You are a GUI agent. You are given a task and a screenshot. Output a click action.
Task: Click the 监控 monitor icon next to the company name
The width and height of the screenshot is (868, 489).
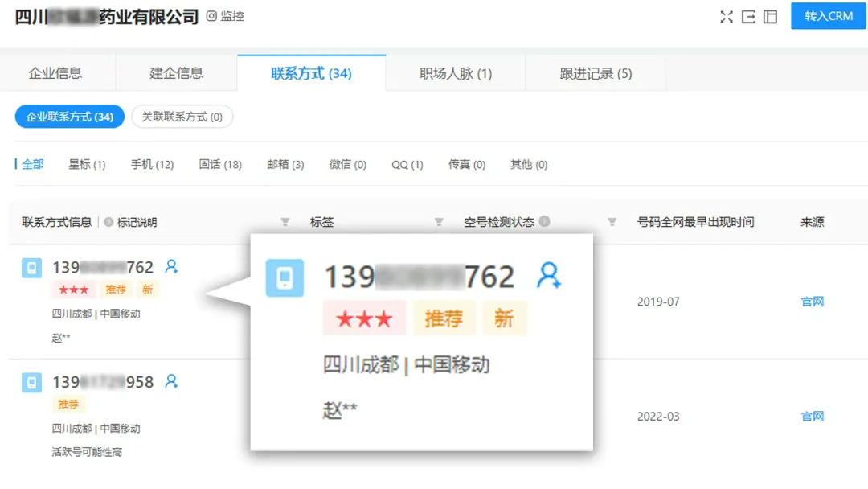pos(211,16)
